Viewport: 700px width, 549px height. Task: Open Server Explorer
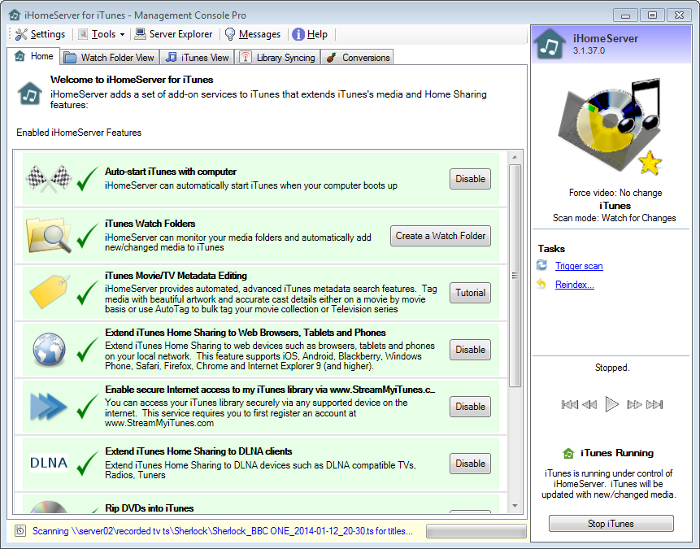pos(174,34)
